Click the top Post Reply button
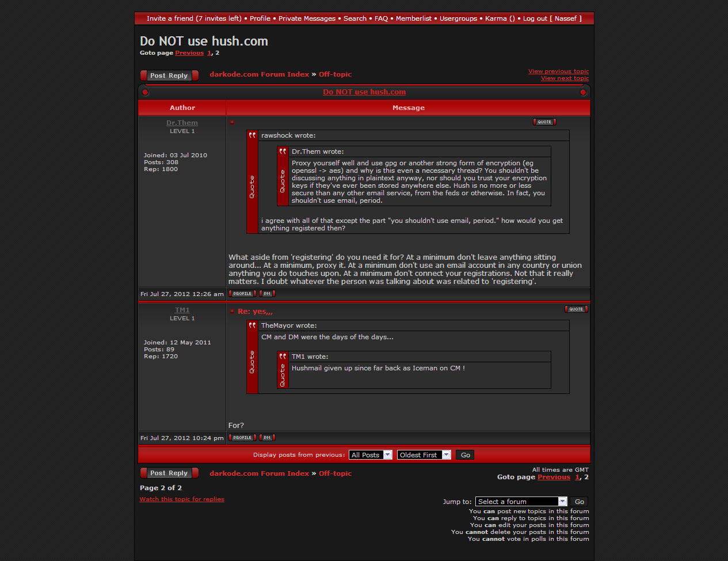 click(x=169, y=75)
